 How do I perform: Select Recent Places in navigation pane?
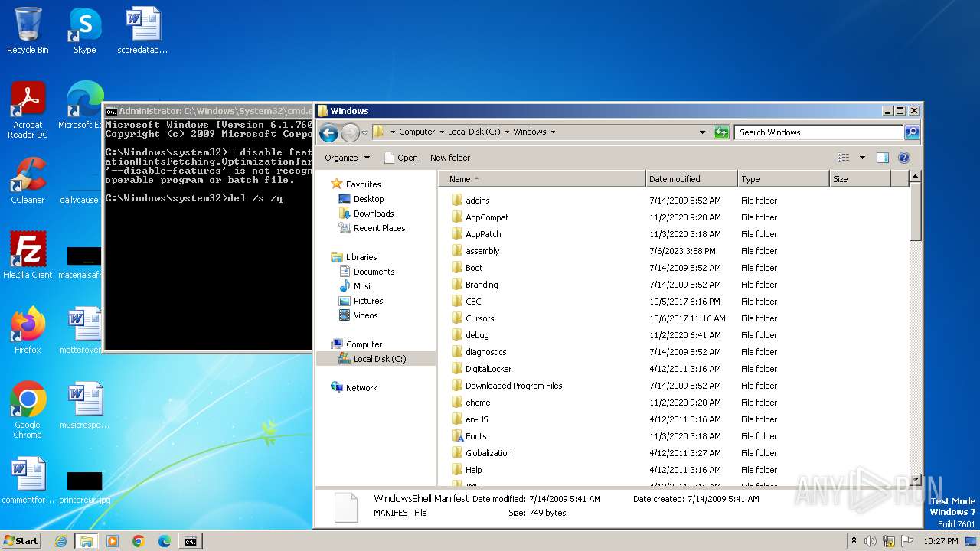(379, 228)
